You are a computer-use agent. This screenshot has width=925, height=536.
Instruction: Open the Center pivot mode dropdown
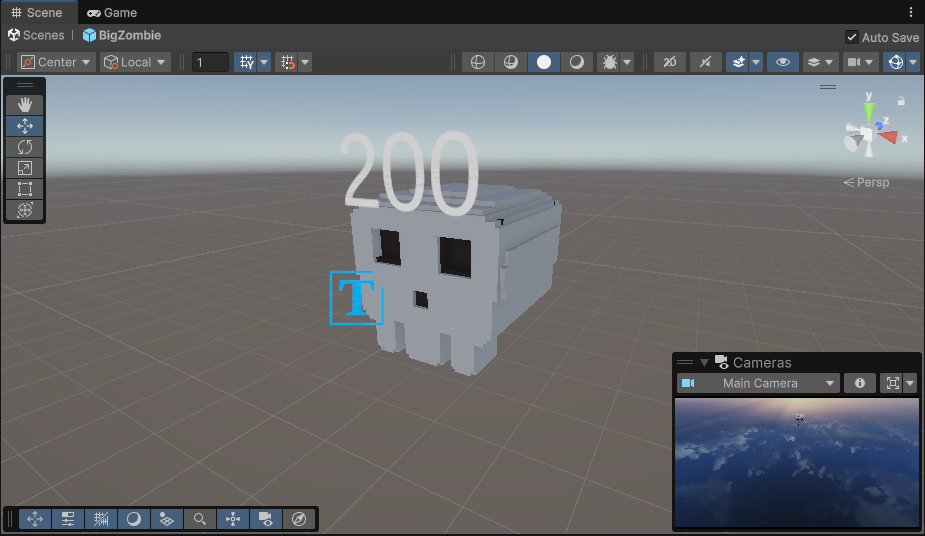pyautogui.click(x=57, y=62)
